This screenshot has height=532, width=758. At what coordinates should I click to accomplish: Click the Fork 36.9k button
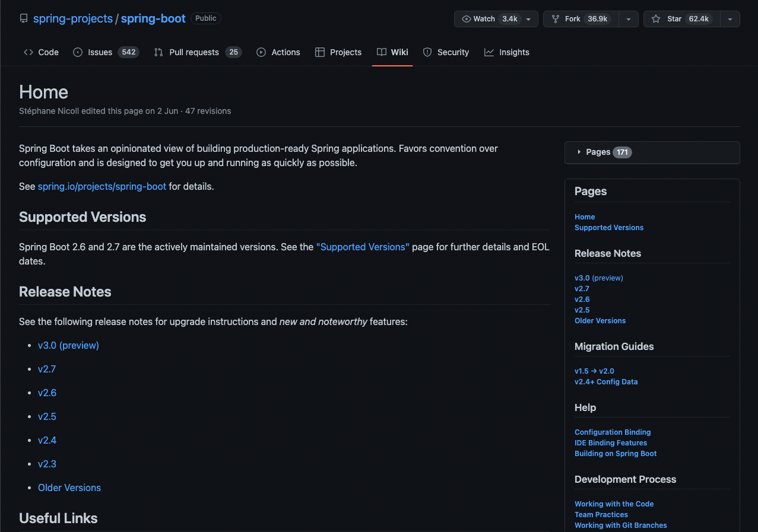(x=581, y=19)
